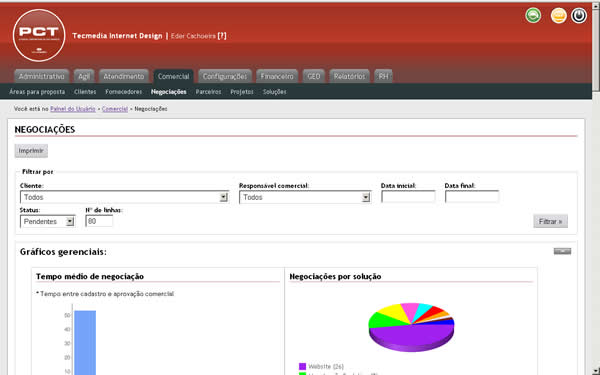600x375 pixels.
Task: Click the Negociações por solução heading
Action: [335, 276]
